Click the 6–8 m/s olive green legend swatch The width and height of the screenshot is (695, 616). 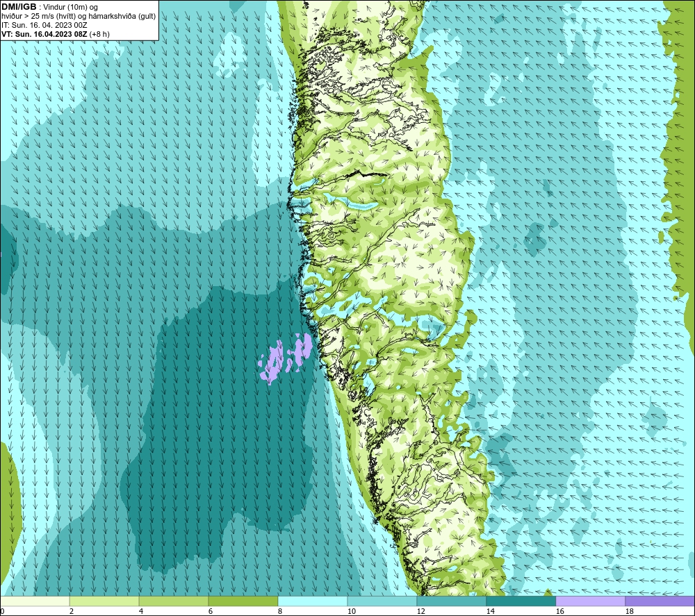tap(243, 601)
